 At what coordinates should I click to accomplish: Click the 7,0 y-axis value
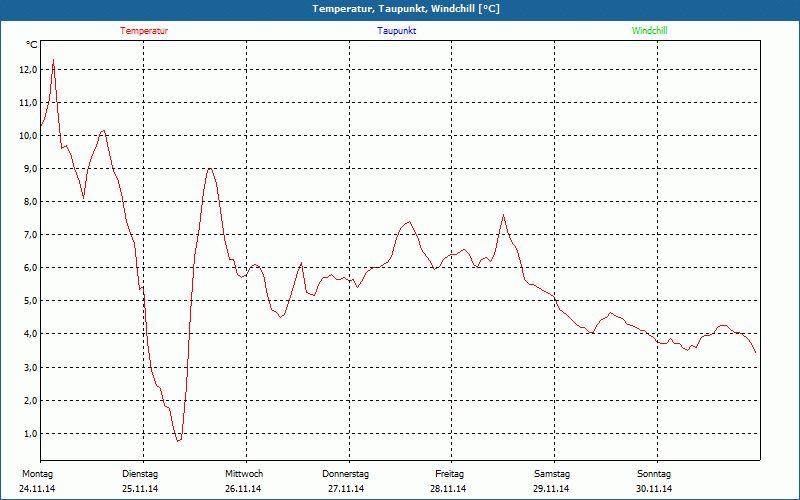click(30, 235)
